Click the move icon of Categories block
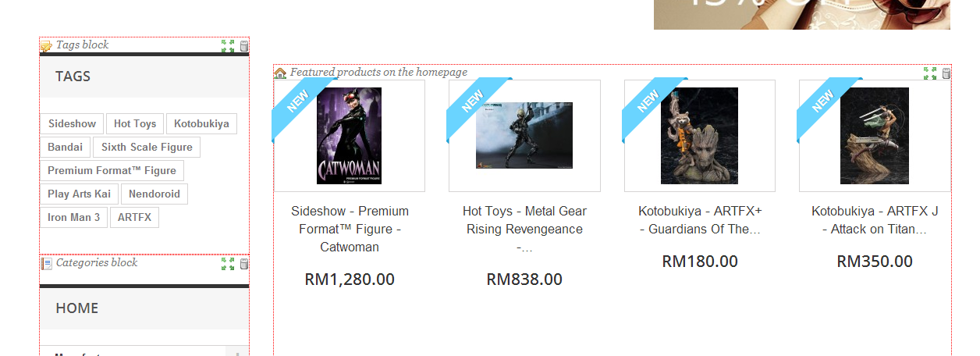This screenshot has height=356, width=980. pyautogui.click(x=228, y=264)
